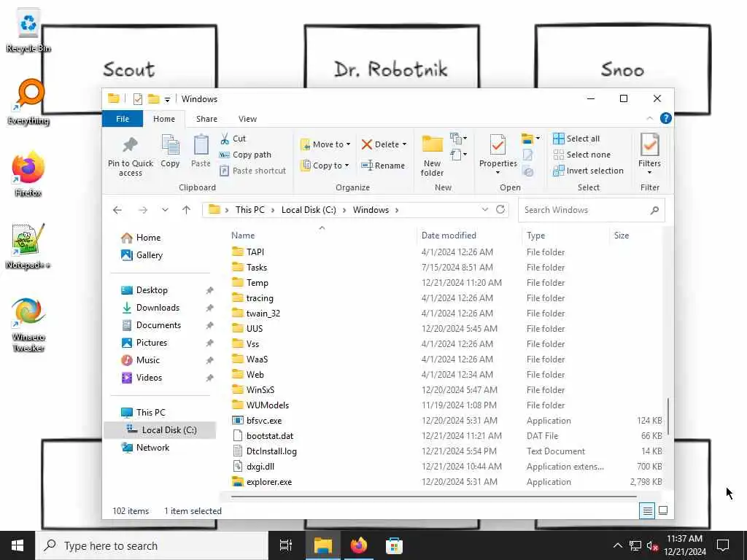This screenshot has height=560, width=747.
Task: Switch to large icons view layout
Action: tap(662, 511)
